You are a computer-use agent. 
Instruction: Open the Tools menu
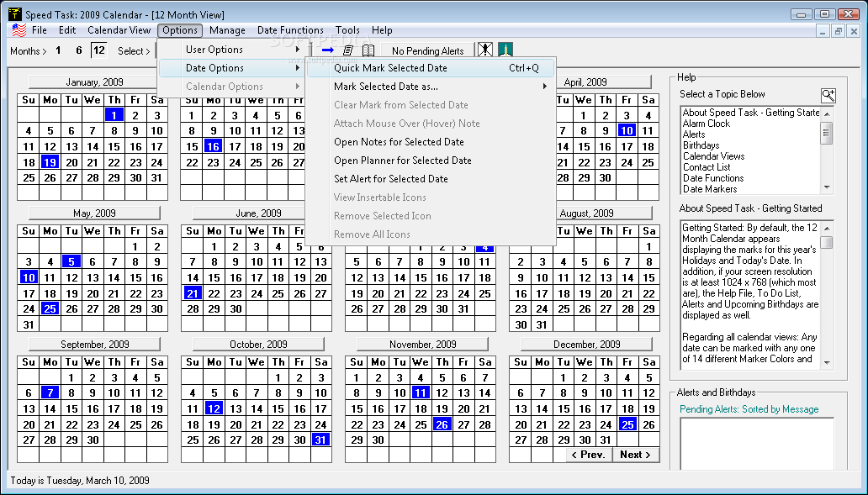click(347, 30)
